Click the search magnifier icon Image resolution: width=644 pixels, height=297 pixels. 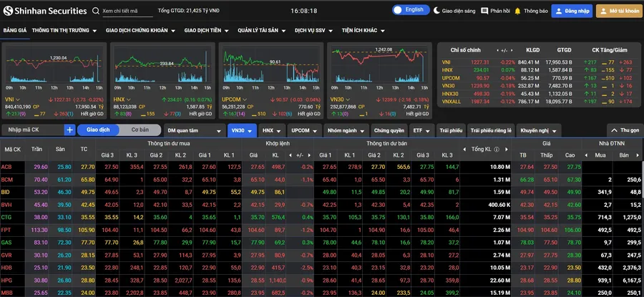tap(96, 11)
